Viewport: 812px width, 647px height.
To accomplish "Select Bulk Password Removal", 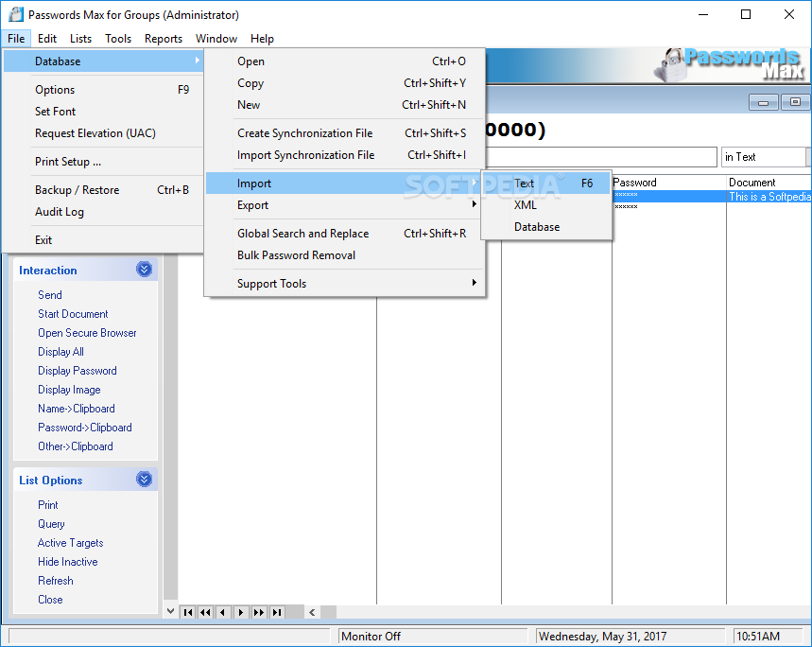I will pos(345,255).
